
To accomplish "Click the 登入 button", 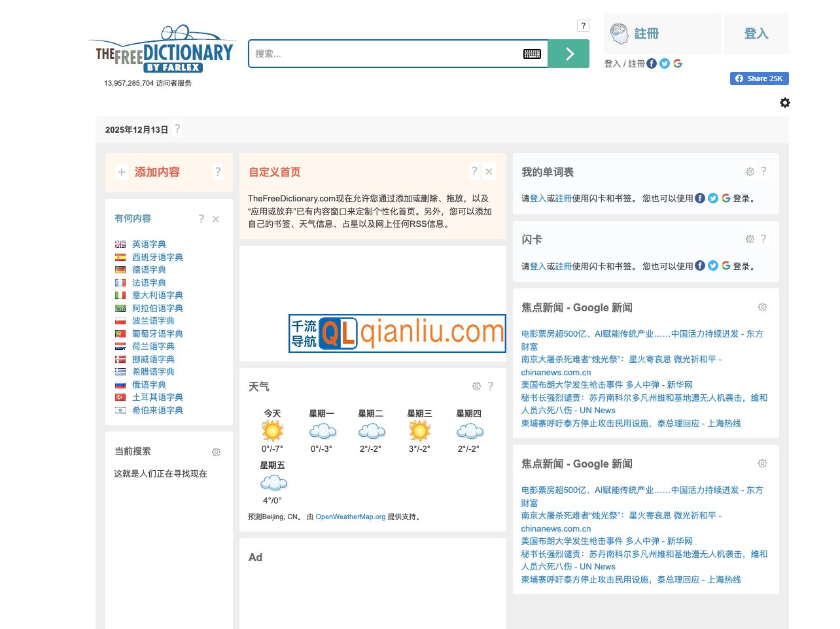I will pyautogui.click(x=756, y=33).
